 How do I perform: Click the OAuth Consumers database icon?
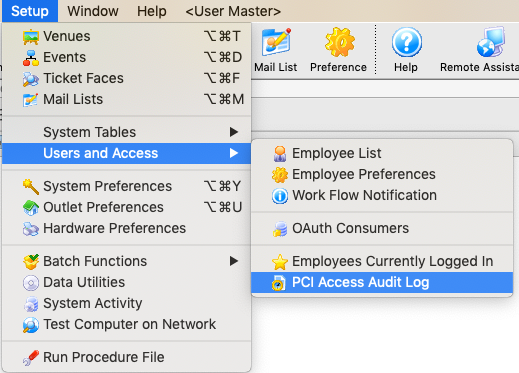280,229
